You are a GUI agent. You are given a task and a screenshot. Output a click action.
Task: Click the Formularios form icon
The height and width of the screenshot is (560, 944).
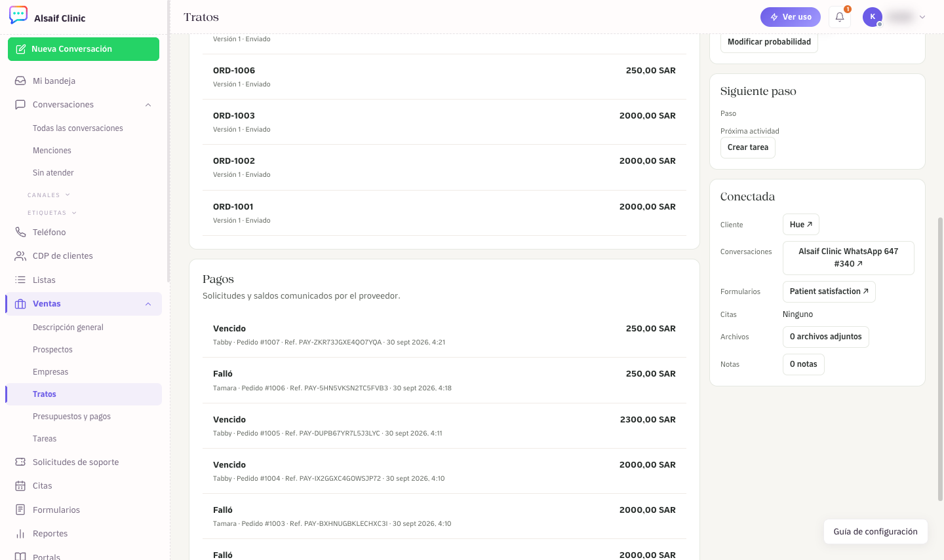(x=20, y=510)
